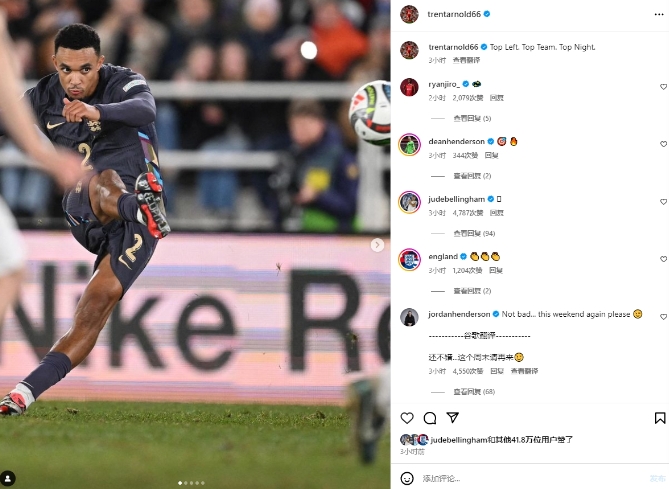This screenshot has width=669, height=489.
Task: Open deanhenderson's profile link
Action: tap(457, 141)
